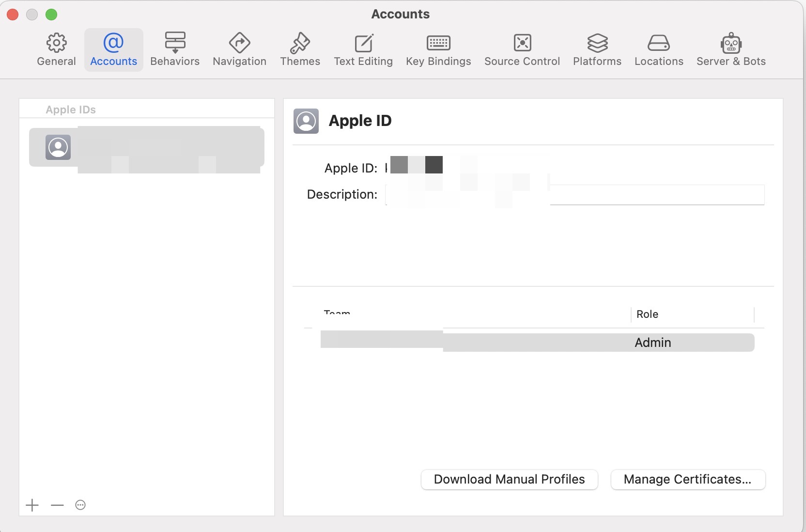806x532 pixels.
Task: Open the Server & Bots robot icon
Action: (x=731, y=43)
